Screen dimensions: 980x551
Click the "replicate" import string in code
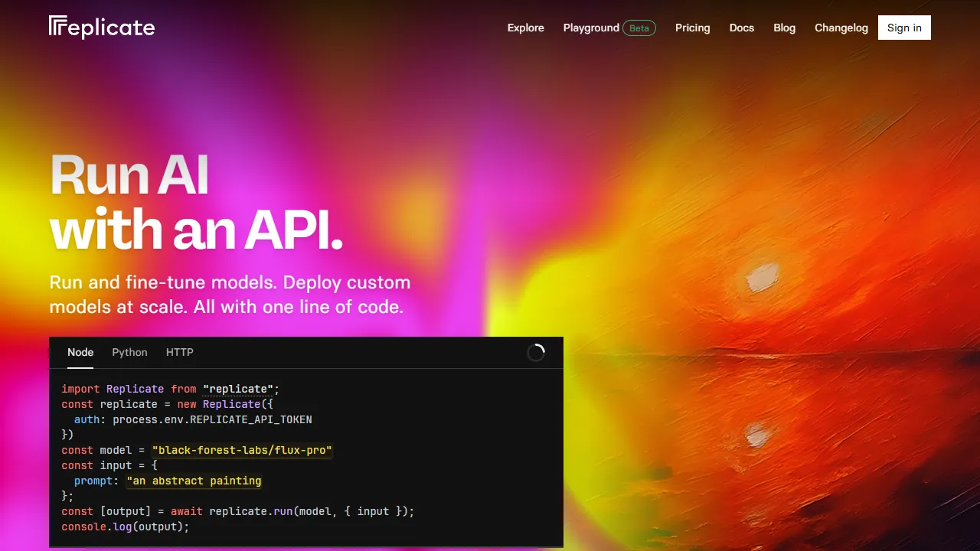pyautogui.click(x=238, y=389)
